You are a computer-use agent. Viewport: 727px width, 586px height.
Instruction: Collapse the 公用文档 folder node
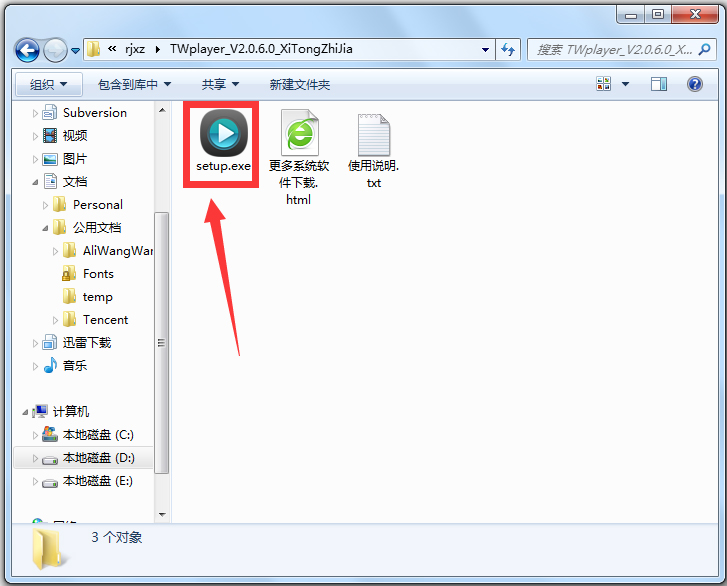45,228
